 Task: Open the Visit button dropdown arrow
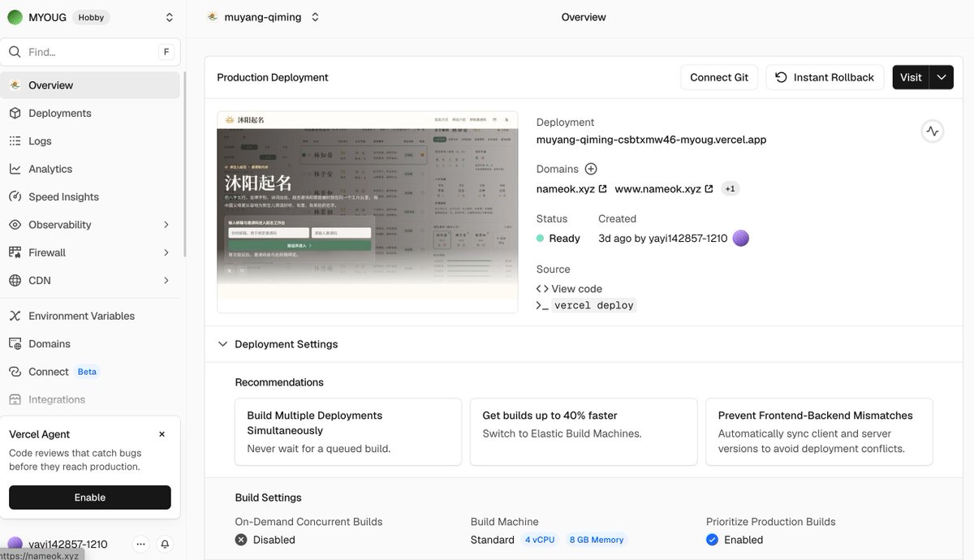(942, 77)
